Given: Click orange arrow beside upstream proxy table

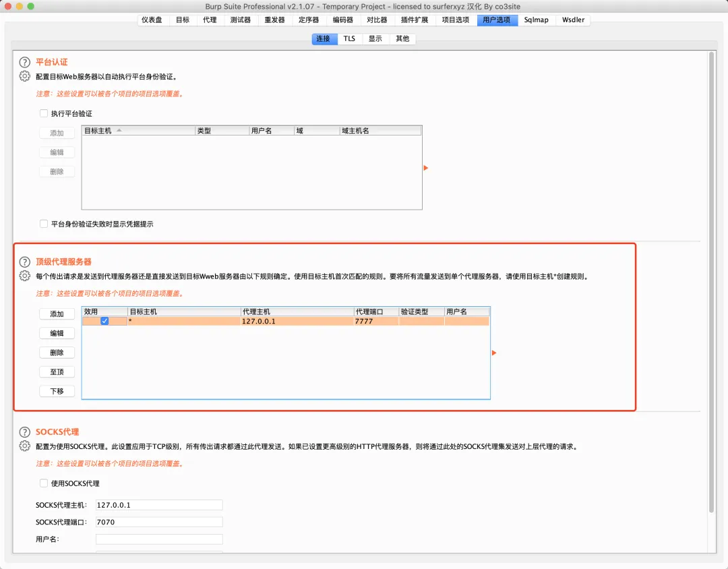Looking at the screenshot, I should pyautogui.click(x=494, y=353).
